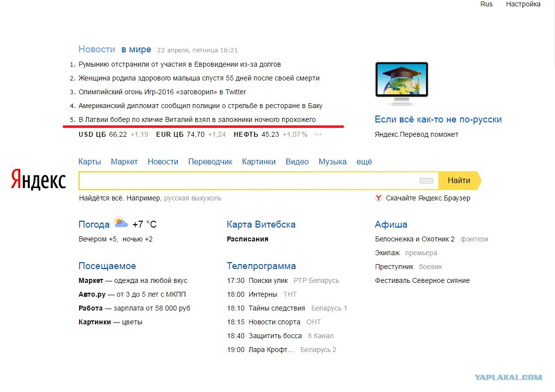Open Авто.ру — от 3 до 5 лет

132,294
